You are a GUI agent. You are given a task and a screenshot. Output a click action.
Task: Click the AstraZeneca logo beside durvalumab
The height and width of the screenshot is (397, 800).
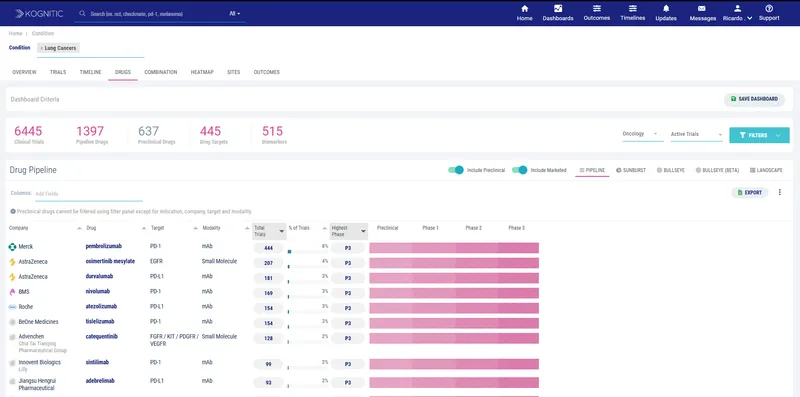tap(12, 277)
